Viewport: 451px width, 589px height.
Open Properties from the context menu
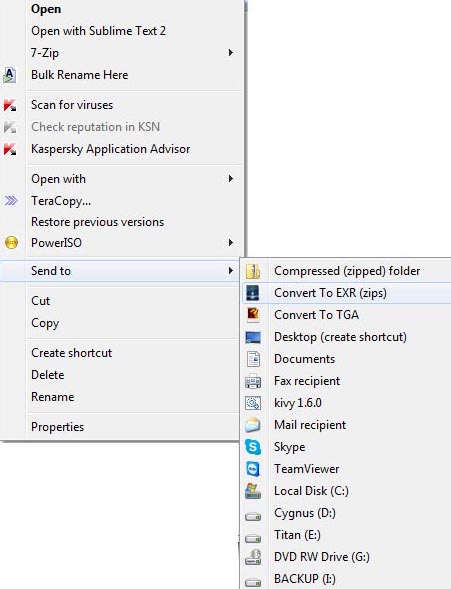pyautogui.click(x=57, y=427)
